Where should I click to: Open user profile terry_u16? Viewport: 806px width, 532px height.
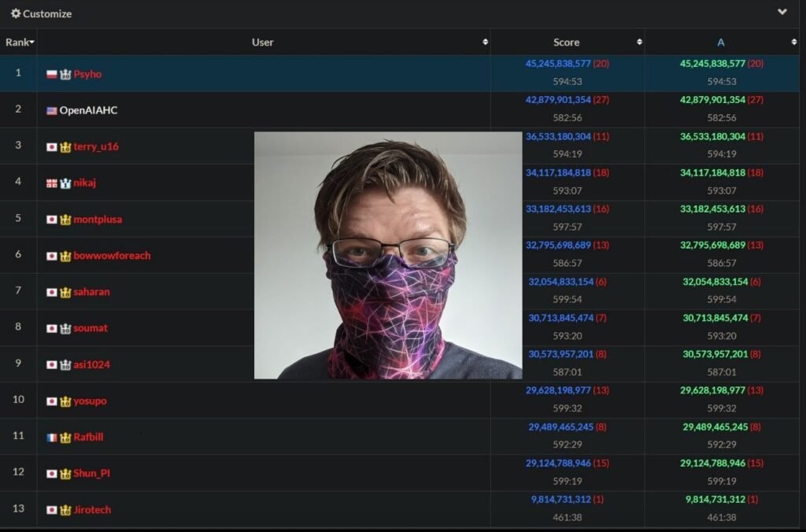coord(96,146)
